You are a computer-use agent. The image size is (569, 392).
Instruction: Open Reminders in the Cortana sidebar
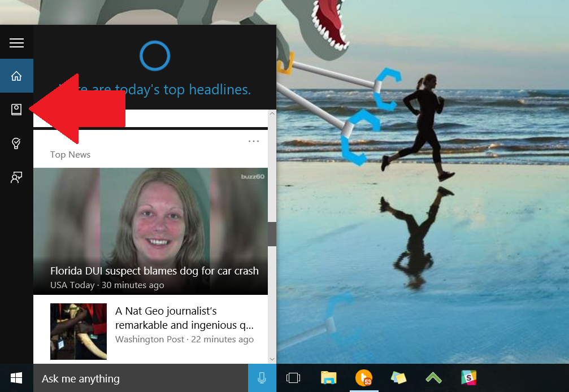click(16, 143)
